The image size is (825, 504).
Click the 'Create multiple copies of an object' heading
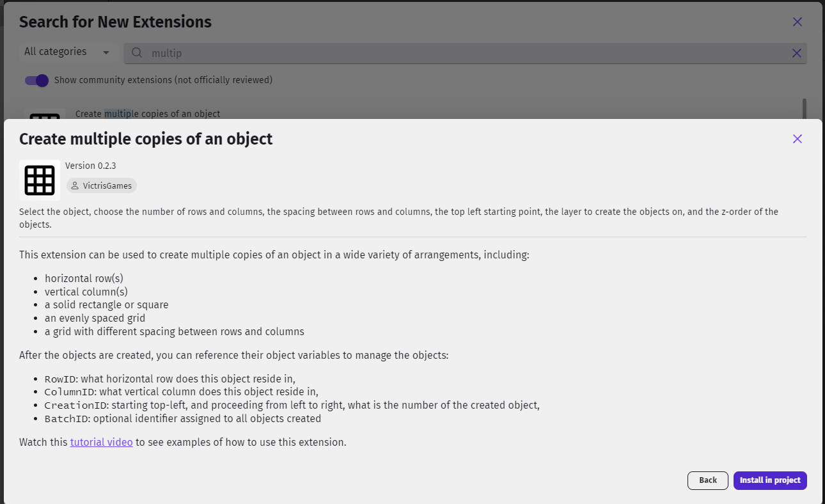click(146, 139)
